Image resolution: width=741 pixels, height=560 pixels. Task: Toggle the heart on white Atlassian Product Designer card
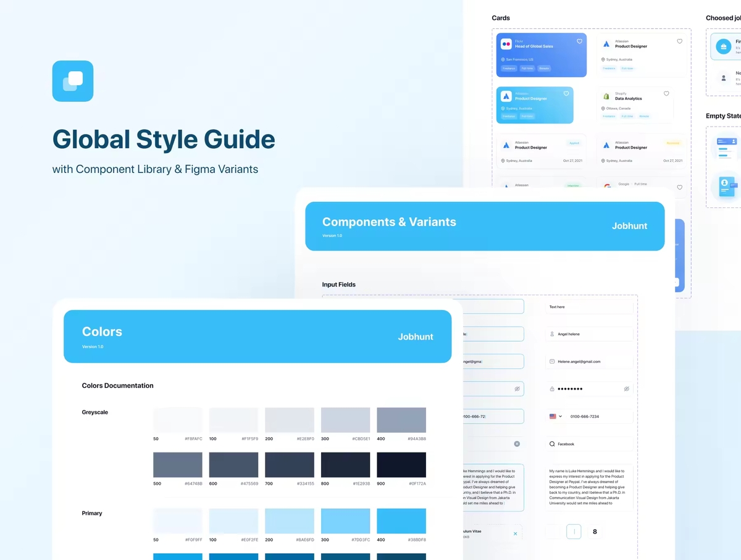(680, 41)
